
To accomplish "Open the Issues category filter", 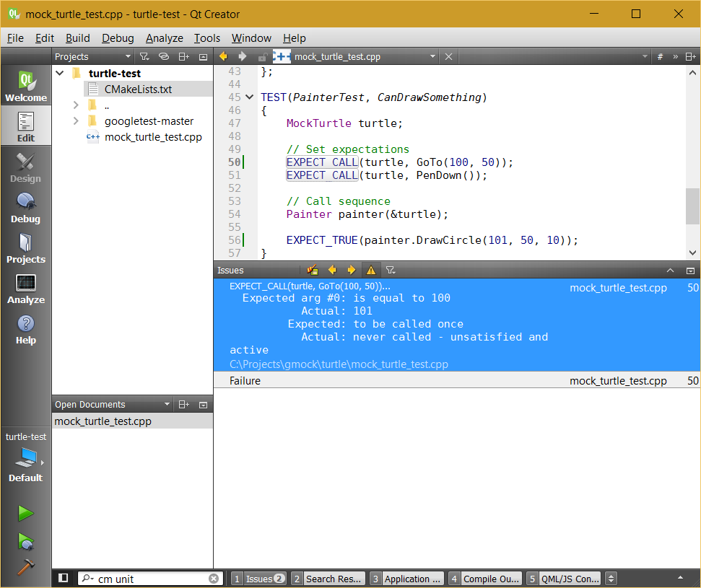I will pos(391,270).
